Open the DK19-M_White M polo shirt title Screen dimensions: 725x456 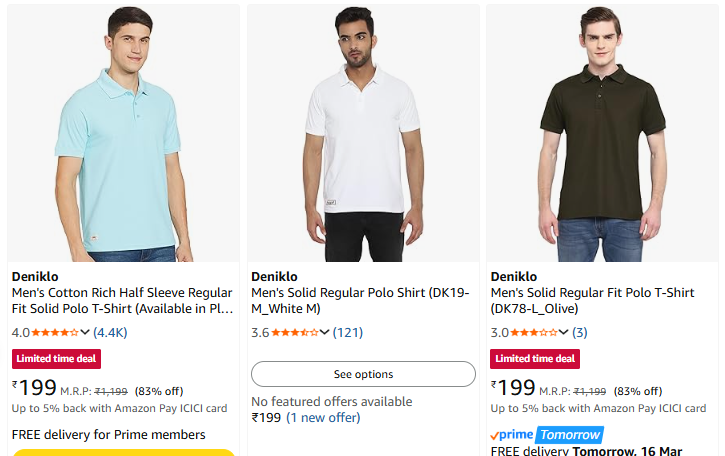point(360,300)
